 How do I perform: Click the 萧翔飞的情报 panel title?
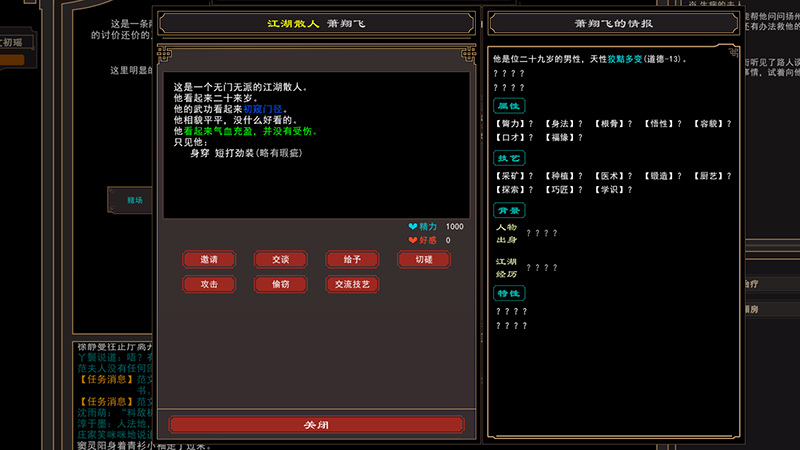click(613, 23)
